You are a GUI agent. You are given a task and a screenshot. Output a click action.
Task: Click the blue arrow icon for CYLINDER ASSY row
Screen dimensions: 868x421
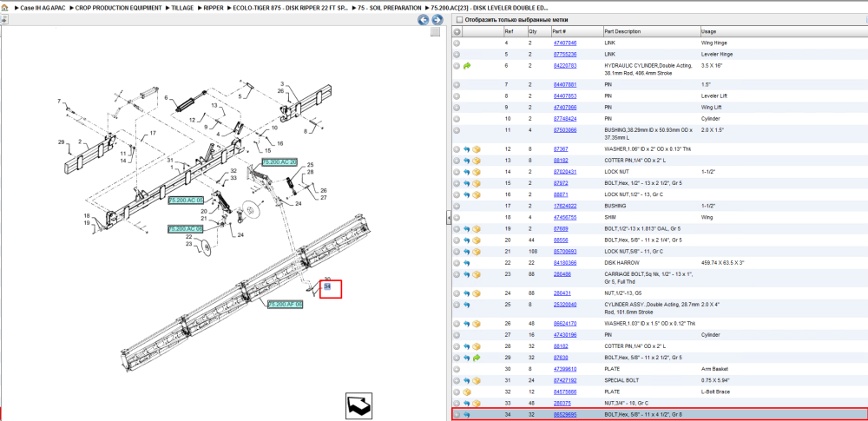pos(467,305)
